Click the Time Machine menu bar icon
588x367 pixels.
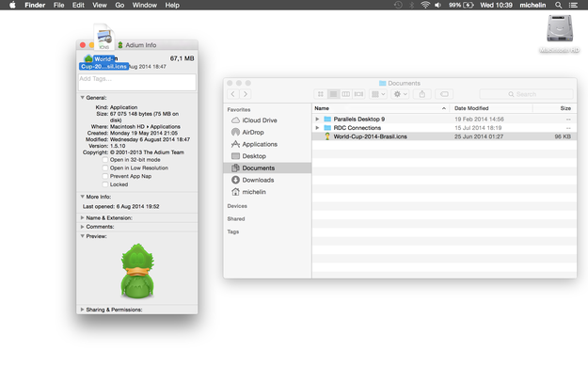click(398, 5)
